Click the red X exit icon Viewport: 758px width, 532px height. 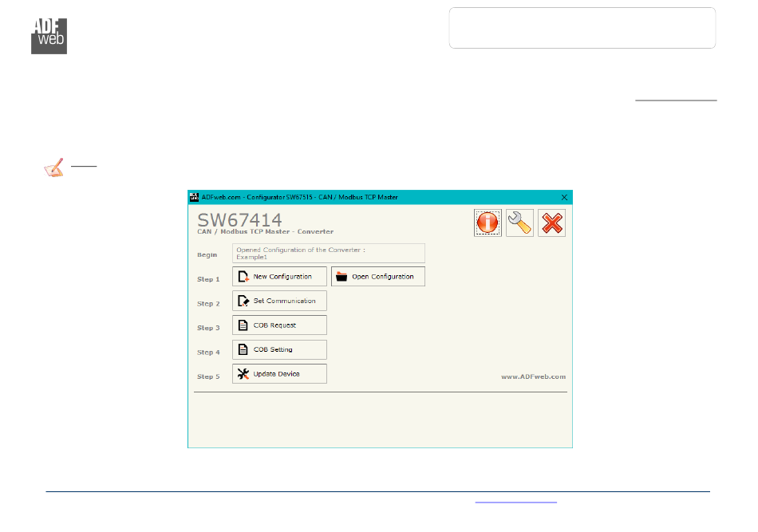coord(551,223)
